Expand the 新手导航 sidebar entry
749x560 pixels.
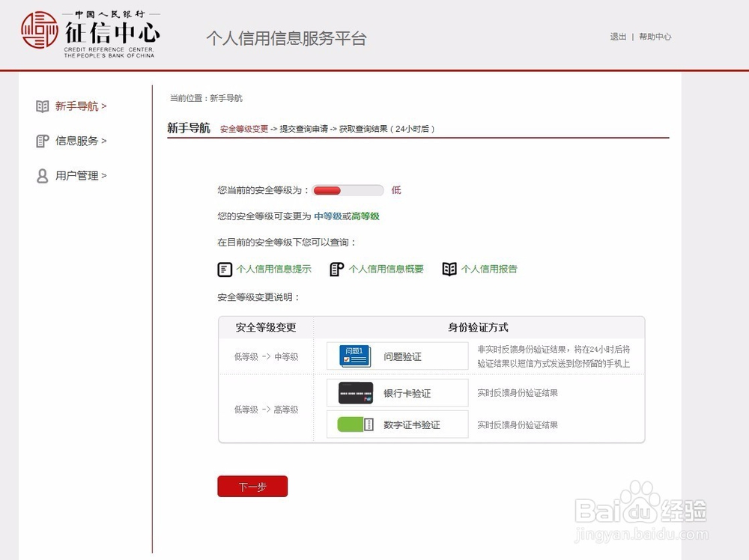(76, 106)
